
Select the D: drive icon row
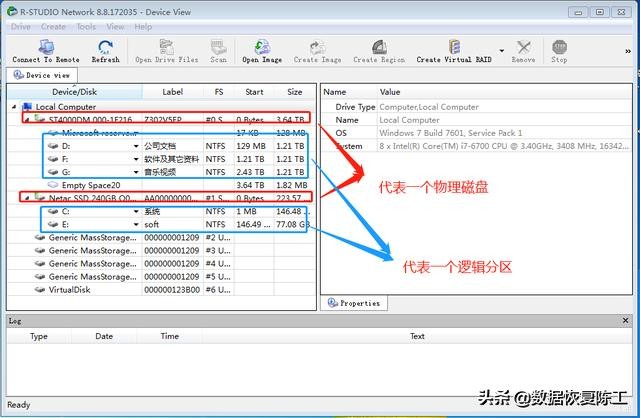click(162, 146)
